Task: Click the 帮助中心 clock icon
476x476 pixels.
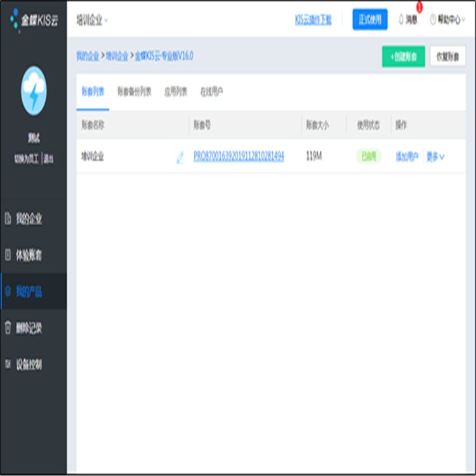Action: pyautogui.click(x=433, y=20)
